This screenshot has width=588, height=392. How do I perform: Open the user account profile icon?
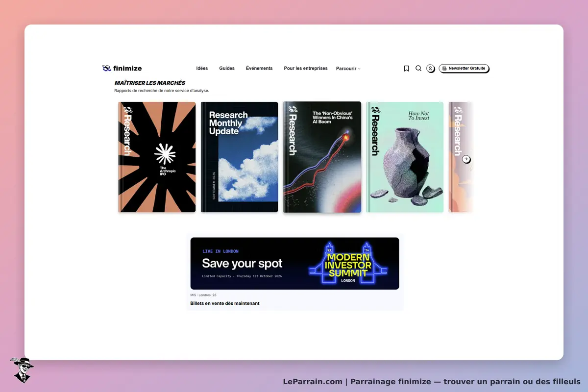tap(430, 69)
